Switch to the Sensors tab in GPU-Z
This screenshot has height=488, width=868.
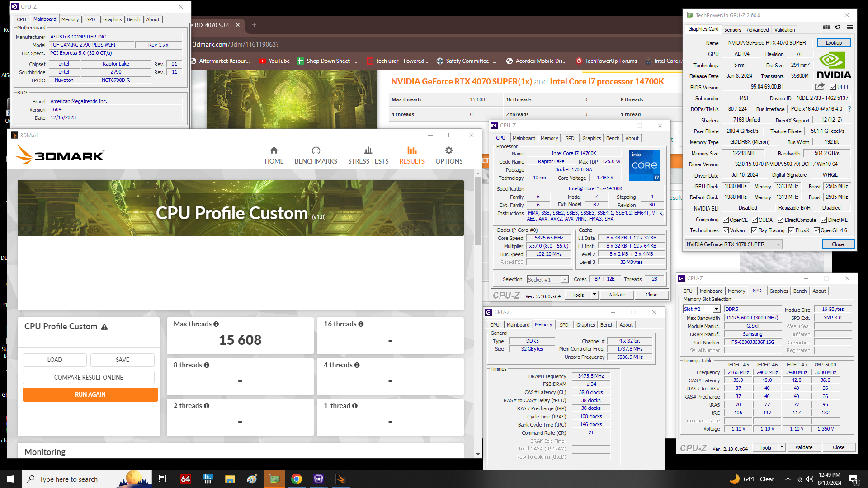pos(732,30)
